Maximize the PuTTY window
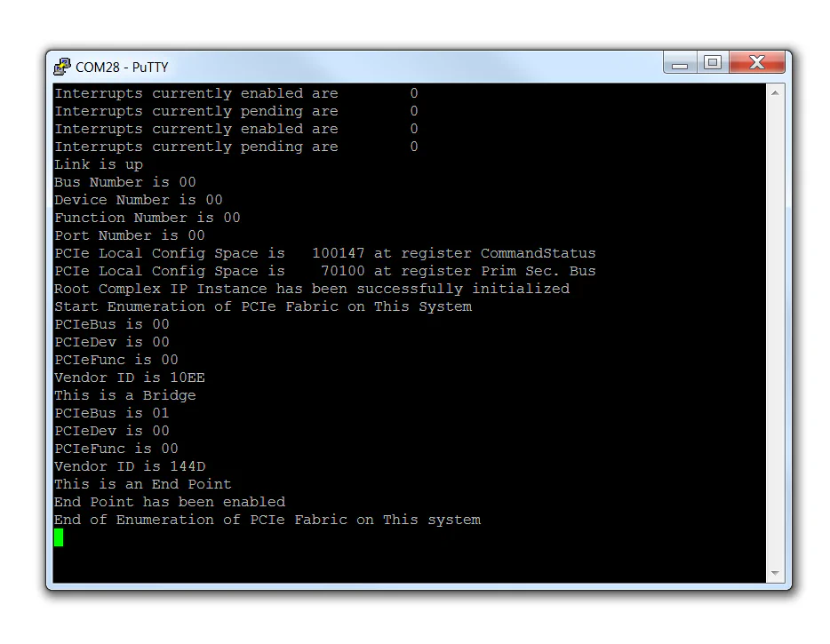Screen dimensions: 830x644 712,62
